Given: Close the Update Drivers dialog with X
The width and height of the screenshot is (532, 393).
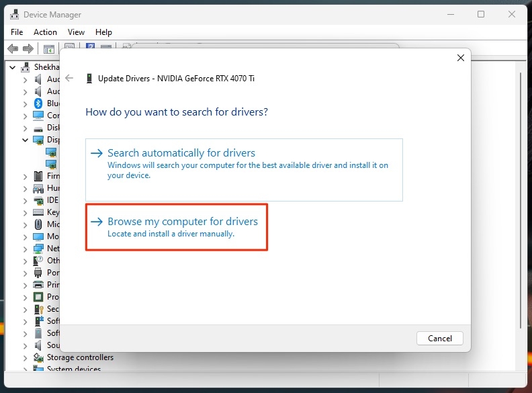Looking at the screenshot, I should point(460,58).
